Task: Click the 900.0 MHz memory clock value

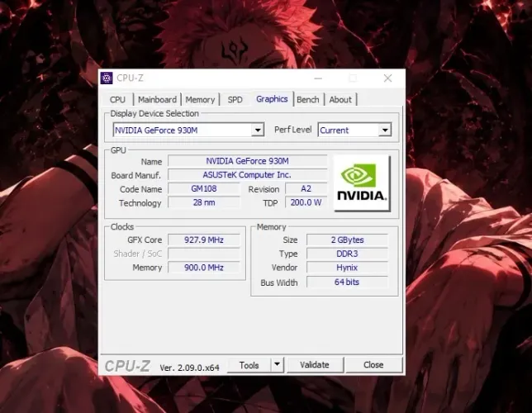Action: coord(204,268)
